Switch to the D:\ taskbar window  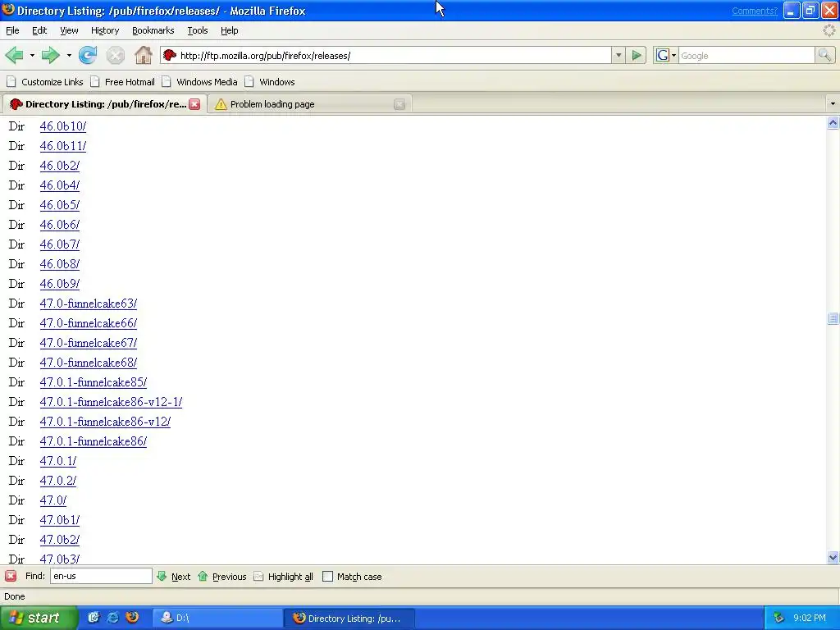[x=218, y=618]
